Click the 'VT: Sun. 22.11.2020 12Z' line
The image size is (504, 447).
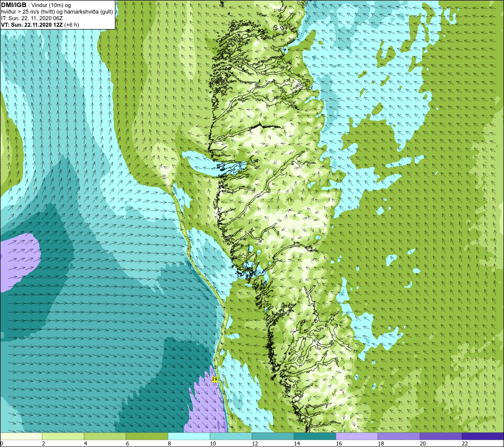pyautogui.click(x=40, y=25)
